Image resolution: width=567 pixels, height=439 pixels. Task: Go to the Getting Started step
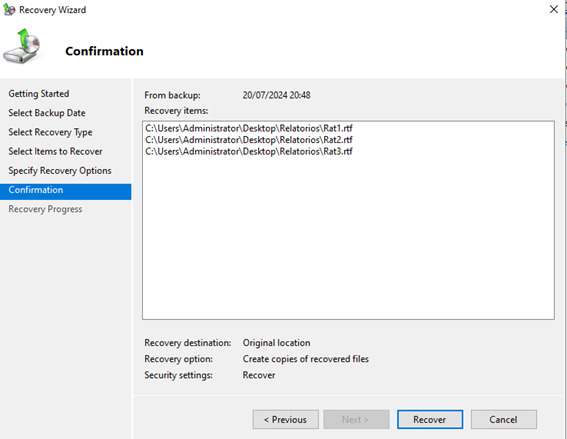tap(39, 94)
